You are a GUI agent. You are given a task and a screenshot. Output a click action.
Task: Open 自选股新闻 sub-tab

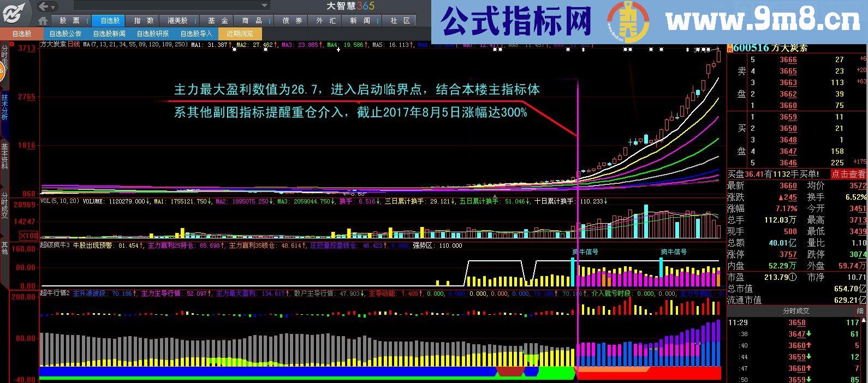coord(109,34)
